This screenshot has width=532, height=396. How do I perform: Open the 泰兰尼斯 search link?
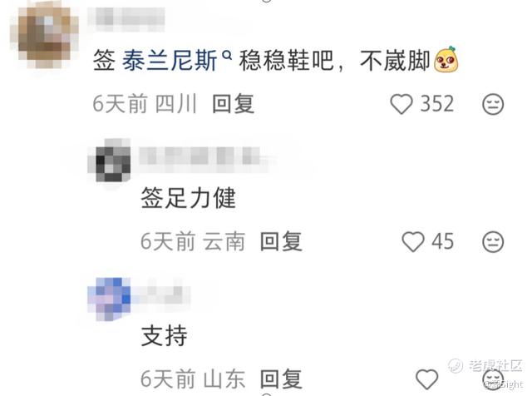pyautogui.click(x=170, y=61)
